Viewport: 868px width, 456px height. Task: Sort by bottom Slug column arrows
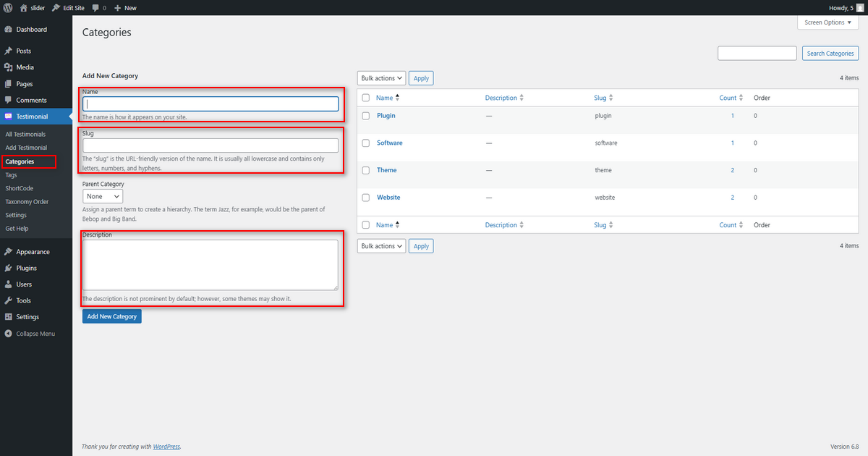point(610,225)
